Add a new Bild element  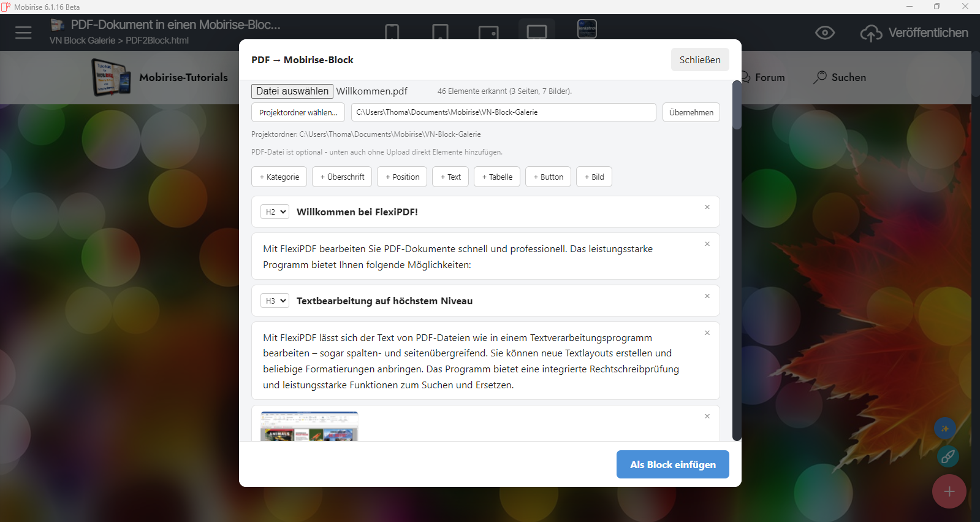pos(594,177)
